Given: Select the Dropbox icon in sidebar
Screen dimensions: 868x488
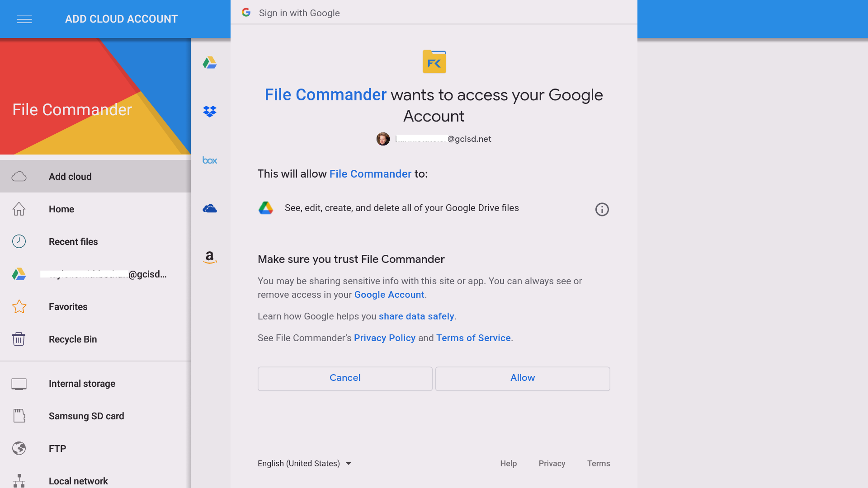Looking at the screenshot, I should click(210, 112).
